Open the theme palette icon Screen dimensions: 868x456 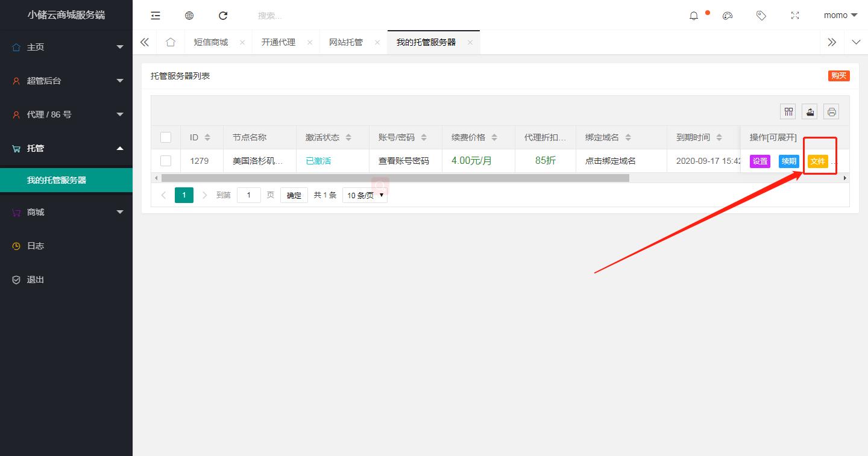click(x=728, y=16)
